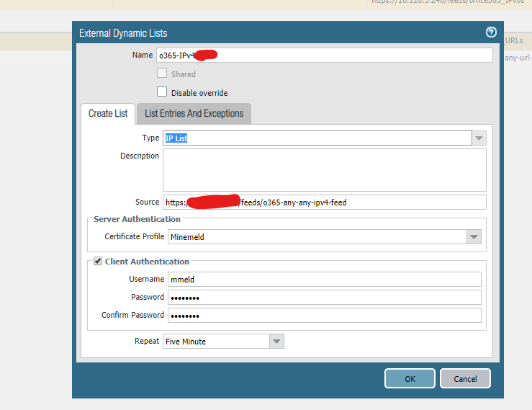Open the Certificate Profile dropdown arrow

[474, 237]
